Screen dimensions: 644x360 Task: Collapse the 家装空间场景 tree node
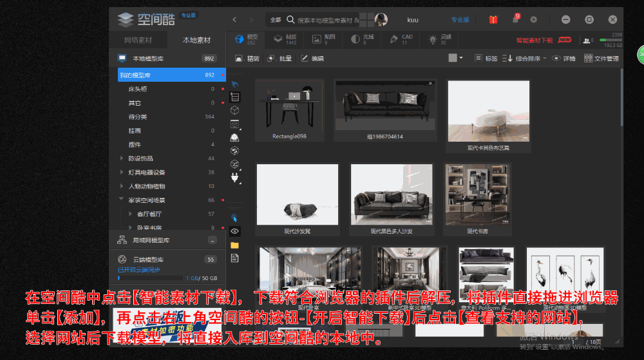[122, 200]
